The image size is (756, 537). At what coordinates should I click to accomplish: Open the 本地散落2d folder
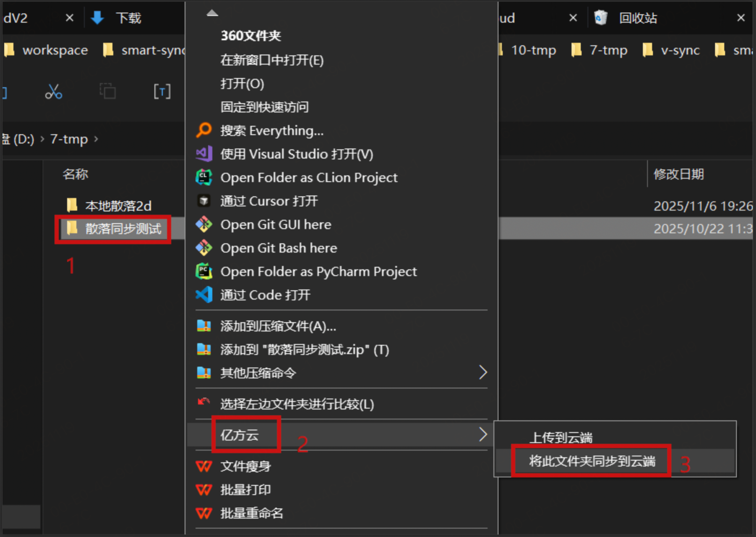(x=118, y=206)
